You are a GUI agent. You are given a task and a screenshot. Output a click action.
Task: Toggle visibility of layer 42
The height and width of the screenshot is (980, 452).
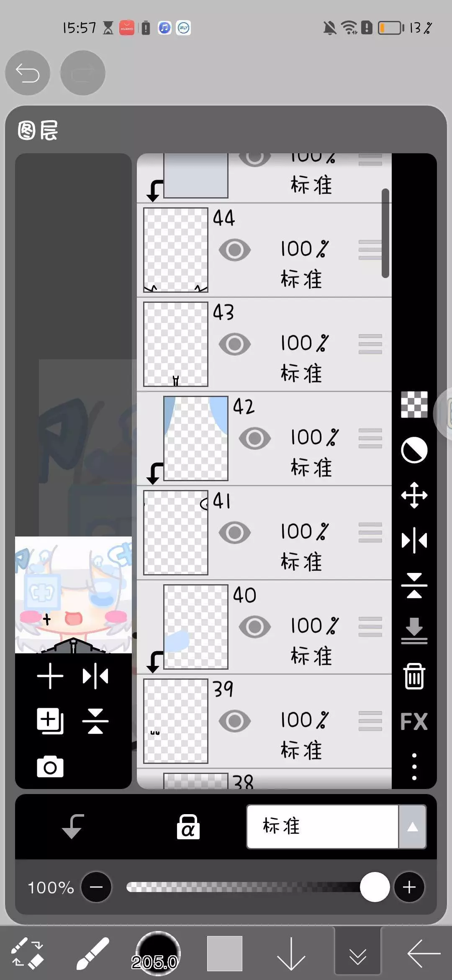click(254, 438)
